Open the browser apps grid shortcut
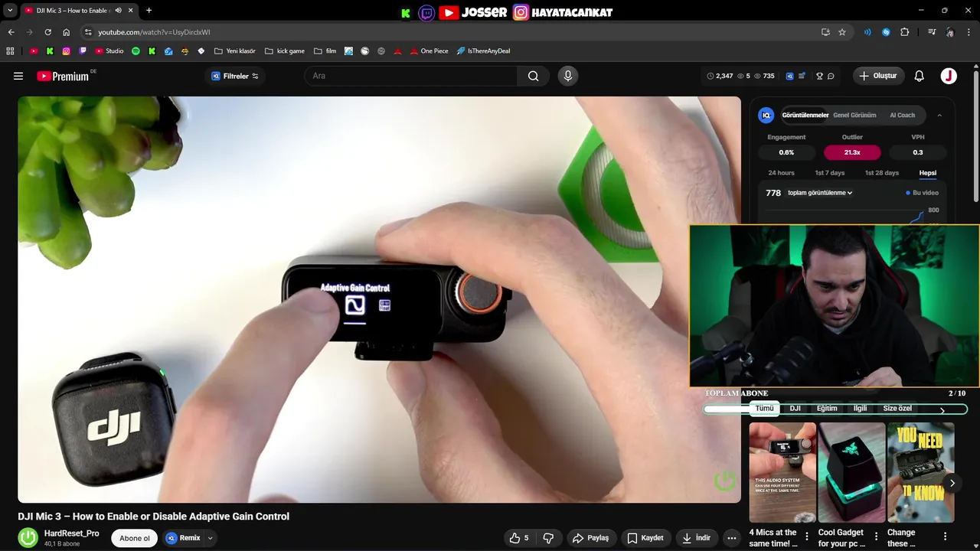980x551 pixels. click(x=10, y=51)
